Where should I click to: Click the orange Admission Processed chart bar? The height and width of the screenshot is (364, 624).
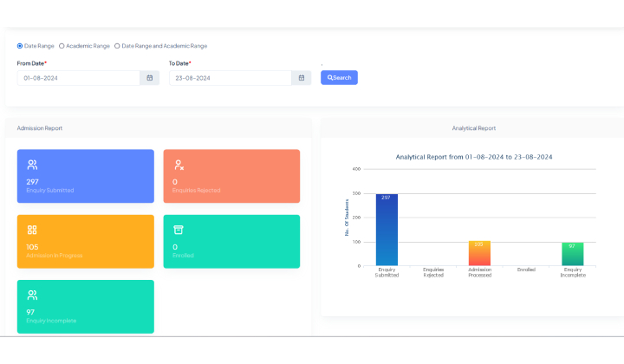479,253
